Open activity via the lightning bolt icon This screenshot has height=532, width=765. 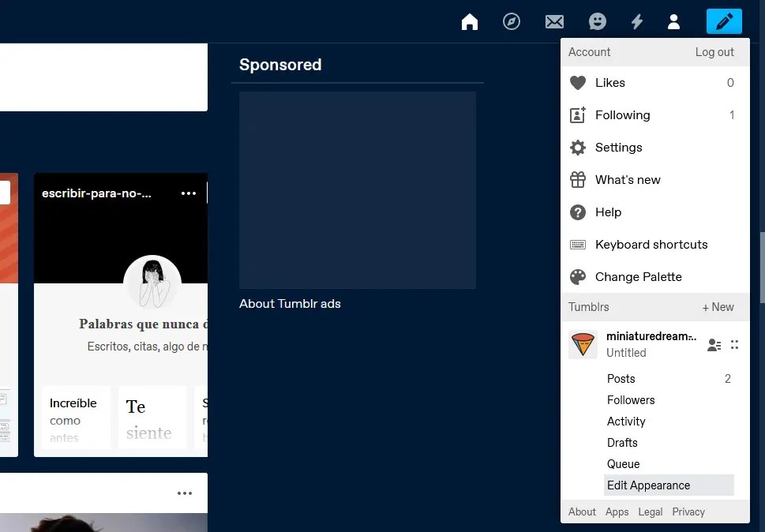[x=637, y=21]
